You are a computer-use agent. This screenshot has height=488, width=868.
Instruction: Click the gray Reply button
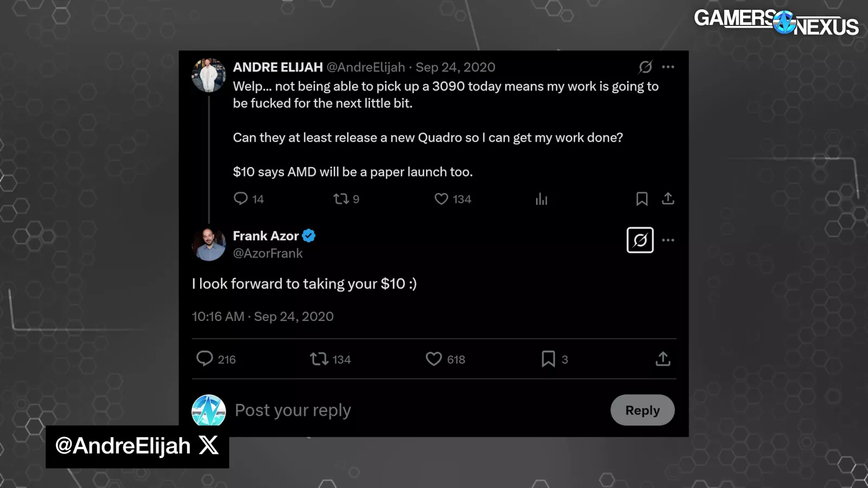642,410
